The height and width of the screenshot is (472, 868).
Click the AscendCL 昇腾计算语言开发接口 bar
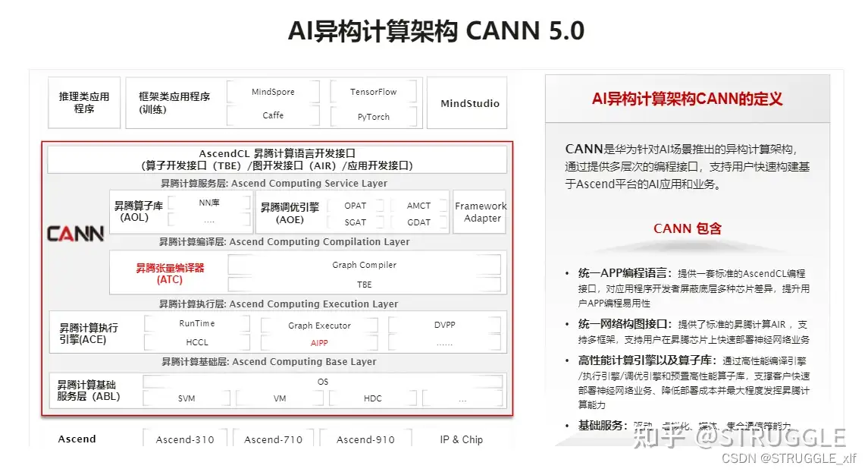277,159
